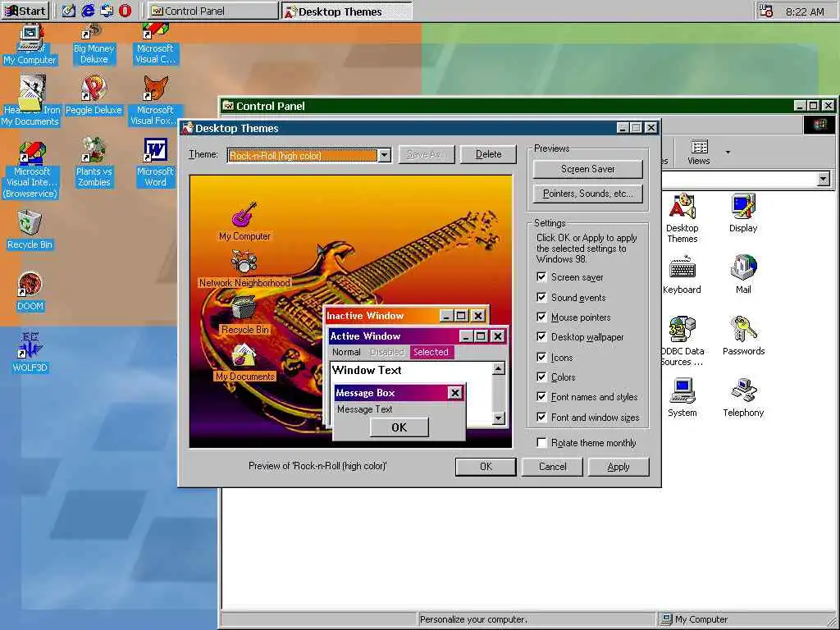840x630 pixels.
Task: Select Microsoft Visual InterDev Browservice shortcut
Action: tap(31, 169)
